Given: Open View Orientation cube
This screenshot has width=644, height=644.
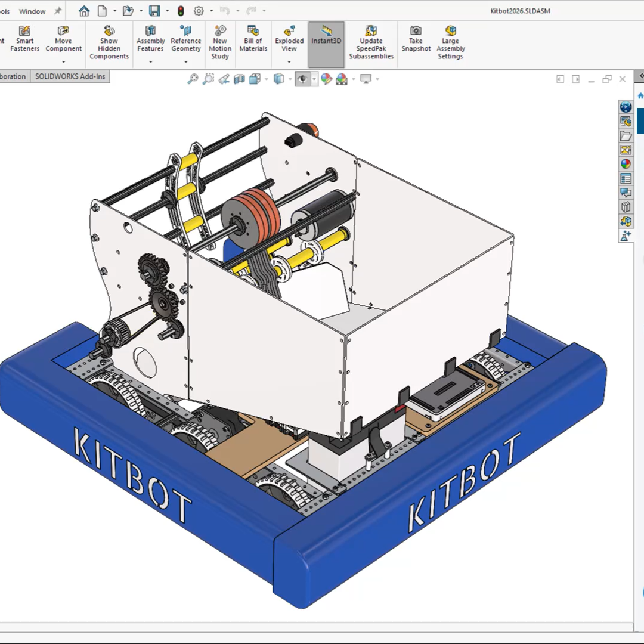Looking at the screenshot, I should (x=255, y=79).
